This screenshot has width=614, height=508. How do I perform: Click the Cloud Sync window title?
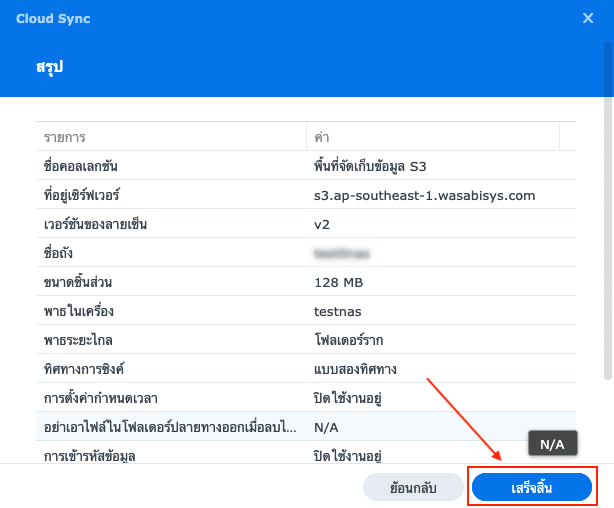53,18
